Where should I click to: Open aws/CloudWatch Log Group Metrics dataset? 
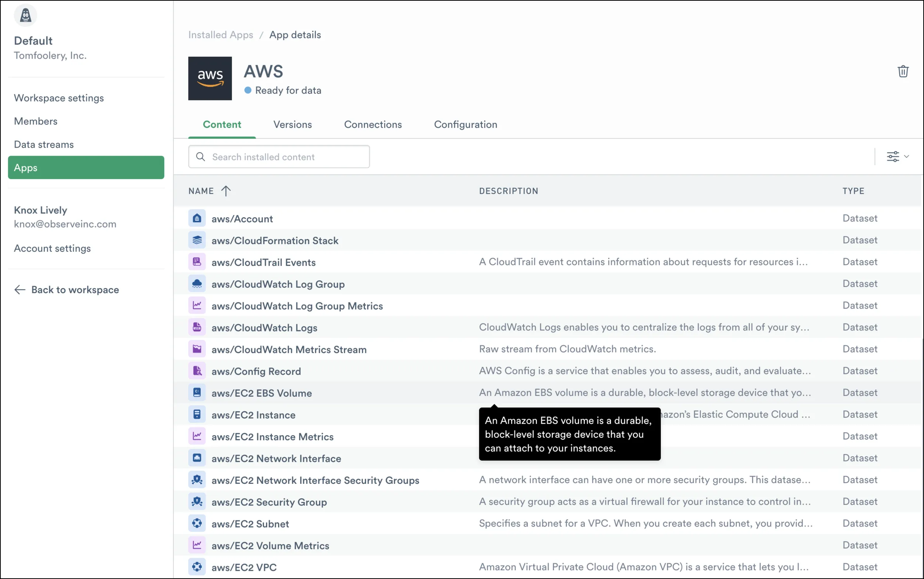click(x=297, y=306)
